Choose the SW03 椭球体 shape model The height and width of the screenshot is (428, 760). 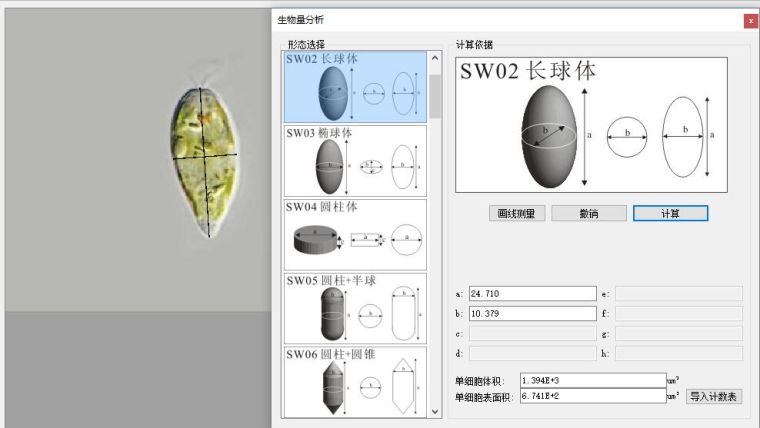click(x=355, y=160)
